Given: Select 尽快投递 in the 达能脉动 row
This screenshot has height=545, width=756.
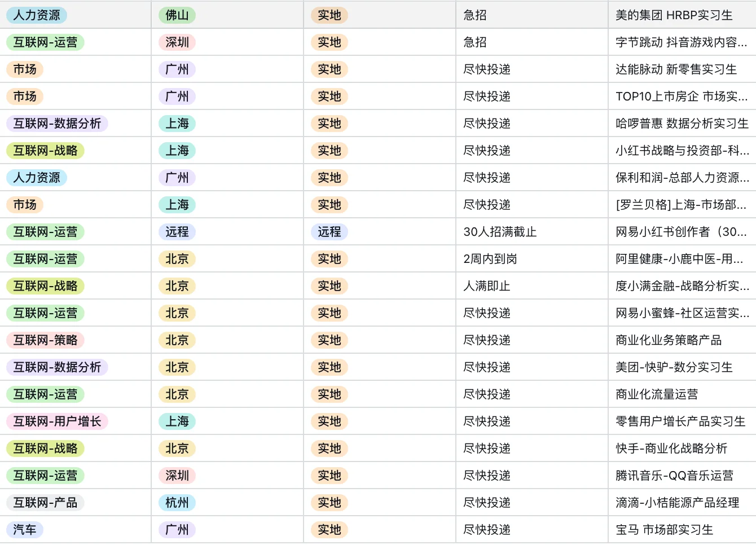Looking at the screenshot, I should pyautogui.click(x=487, y=69).
